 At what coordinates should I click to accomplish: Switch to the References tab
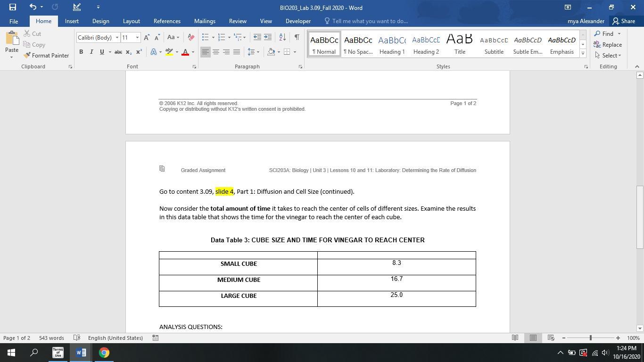coord(167,21)
